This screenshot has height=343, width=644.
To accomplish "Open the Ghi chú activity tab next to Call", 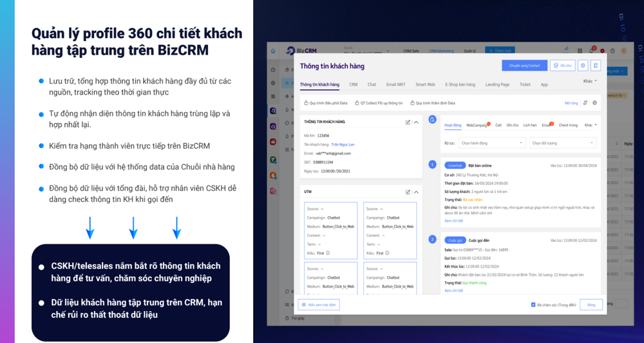I will [x=512, y=125].
